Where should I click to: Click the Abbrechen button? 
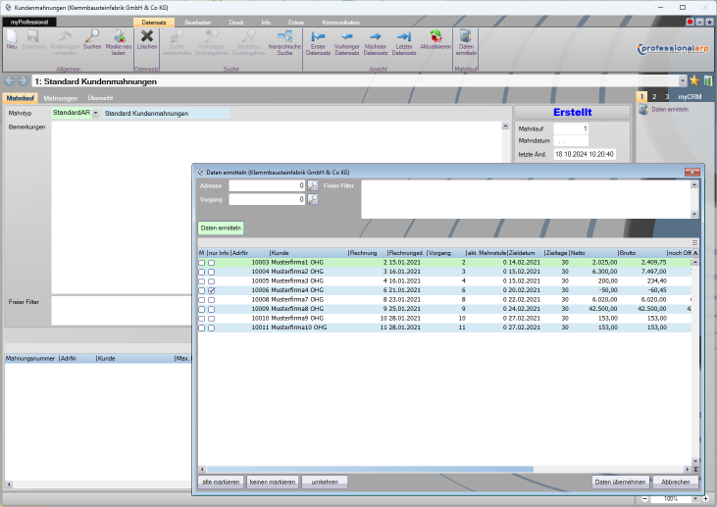[x=675, y=482]
